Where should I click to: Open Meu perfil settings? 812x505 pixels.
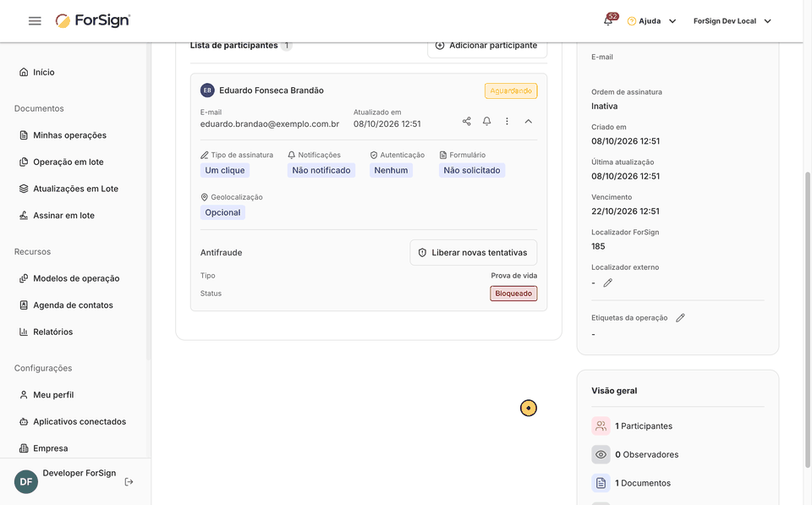click(x=47, y=395)
